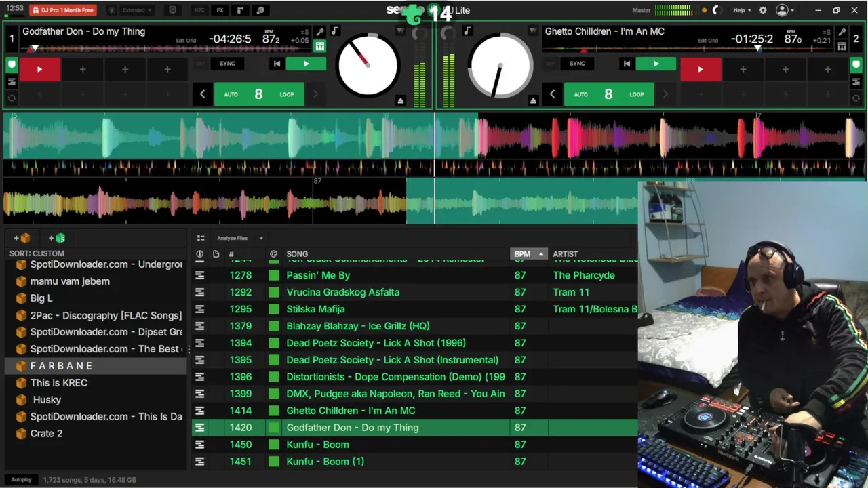Toggle AUTO 8 LOOP on deck 2
This screenshot has width=868, height=488.
pyautogui.click(x=608, y=94)
